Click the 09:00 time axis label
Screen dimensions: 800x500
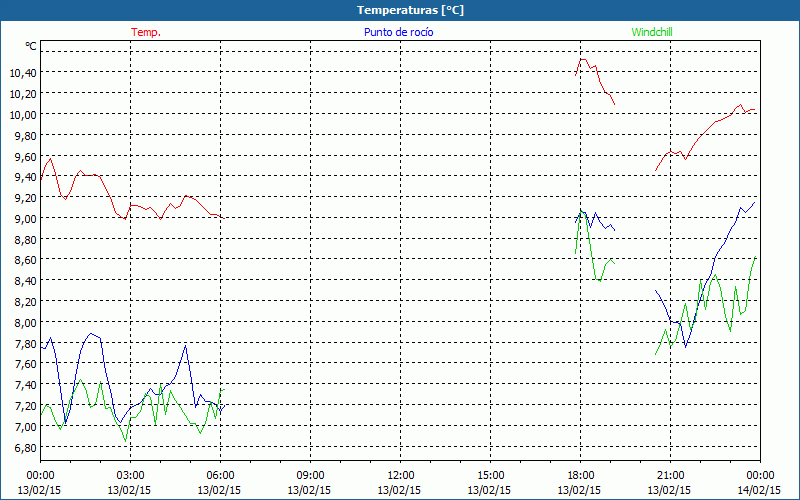310,476
